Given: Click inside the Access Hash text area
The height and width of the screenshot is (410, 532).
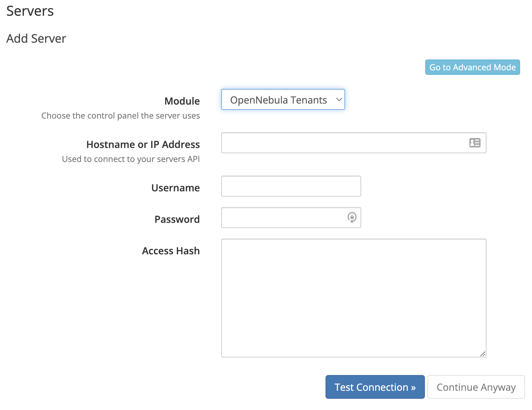Looking at the screenshot, I should [353, 298].
